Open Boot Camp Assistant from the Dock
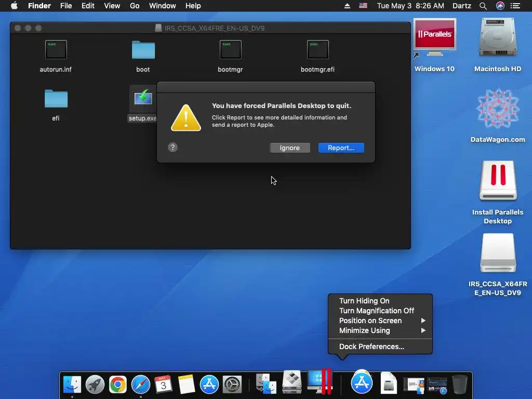This screenshot has height=399, width=532. pyautogui.click(x=292, y=382)
